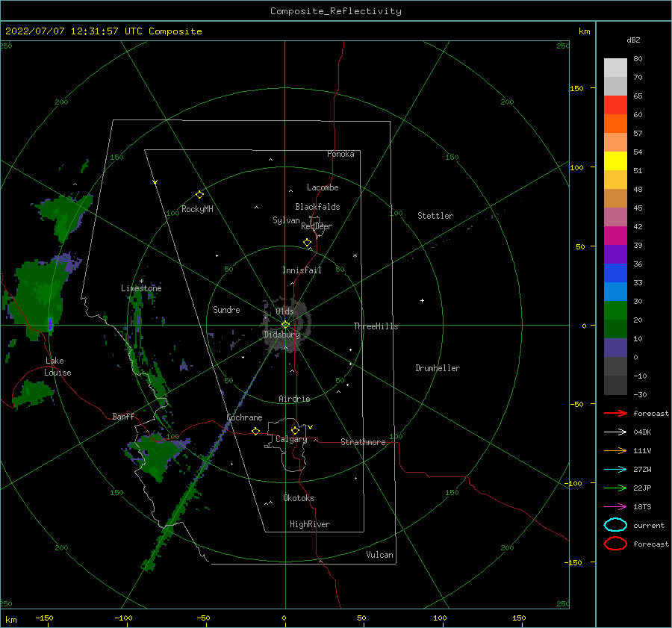Screen dimensions: 672x628
Task: Click the yellow diamond marker below RedDeer
Action: [x=307, y=243]
